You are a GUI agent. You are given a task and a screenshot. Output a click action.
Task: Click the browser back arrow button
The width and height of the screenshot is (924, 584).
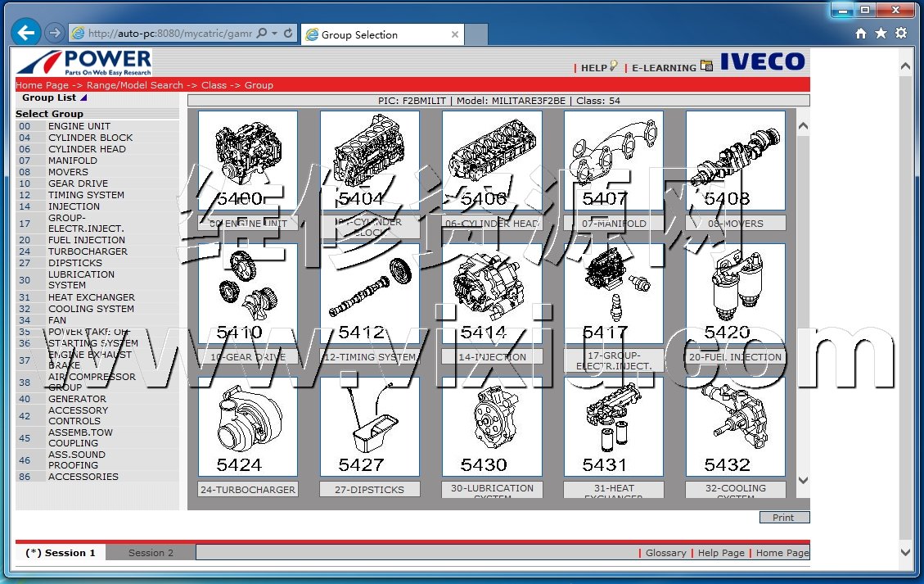pyautogui.click(x=26, y=33)
